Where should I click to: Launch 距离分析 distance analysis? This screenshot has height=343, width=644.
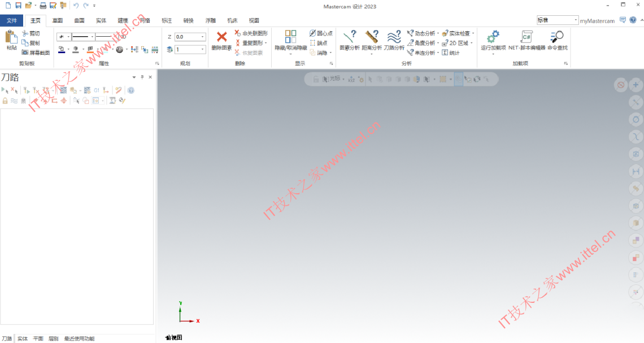tap(372, 41)
